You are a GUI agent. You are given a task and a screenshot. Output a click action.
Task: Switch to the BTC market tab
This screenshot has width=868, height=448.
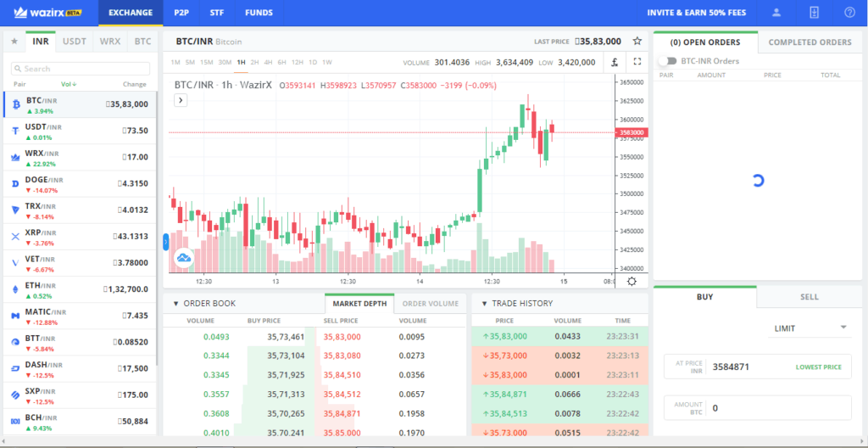[x=142, y=42]
